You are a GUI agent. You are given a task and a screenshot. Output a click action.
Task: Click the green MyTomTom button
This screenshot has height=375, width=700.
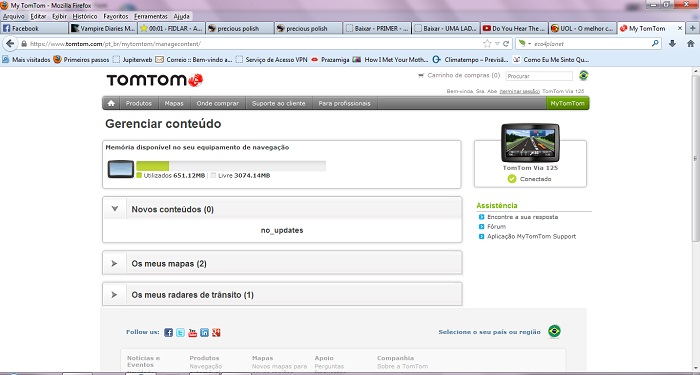(x=567, y=103)
